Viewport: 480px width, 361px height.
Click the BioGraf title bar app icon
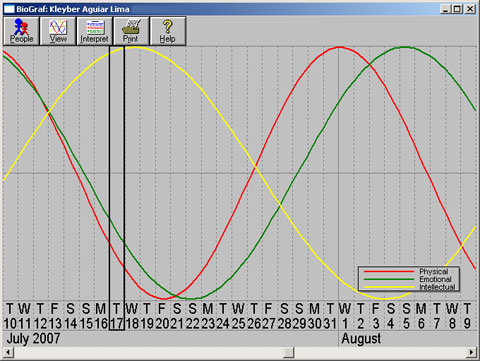pos(9,9)
